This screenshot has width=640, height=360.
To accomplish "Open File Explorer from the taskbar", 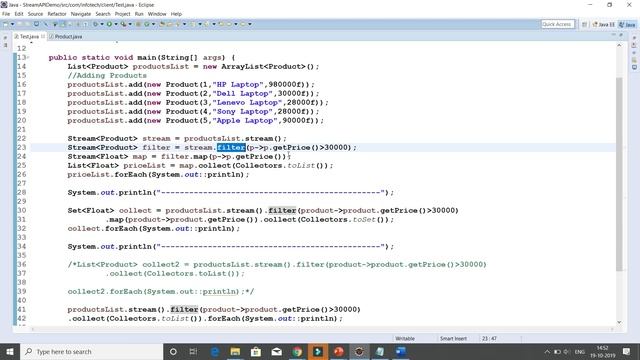I will pos(235,351).
